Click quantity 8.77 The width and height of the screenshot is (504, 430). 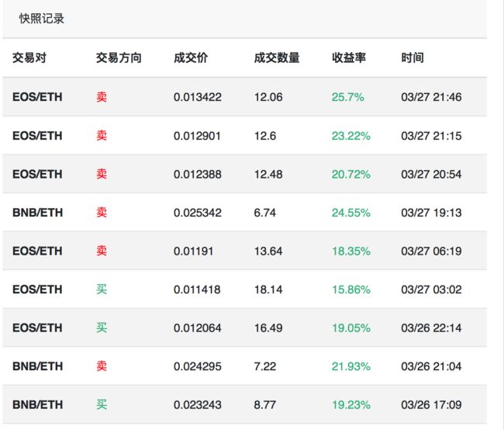265,404
